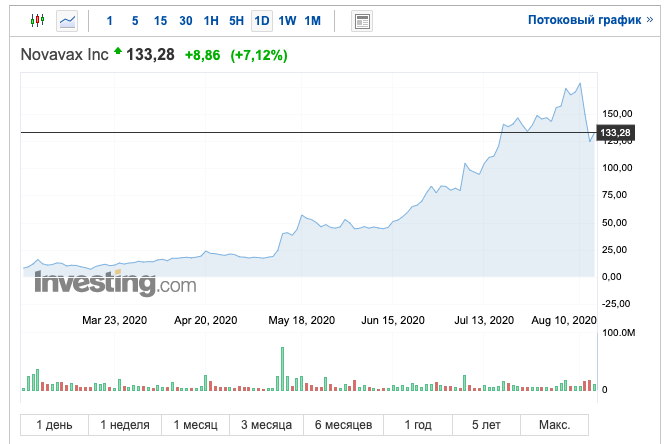Show the 6 месяцев range

[x=343, y=425]
